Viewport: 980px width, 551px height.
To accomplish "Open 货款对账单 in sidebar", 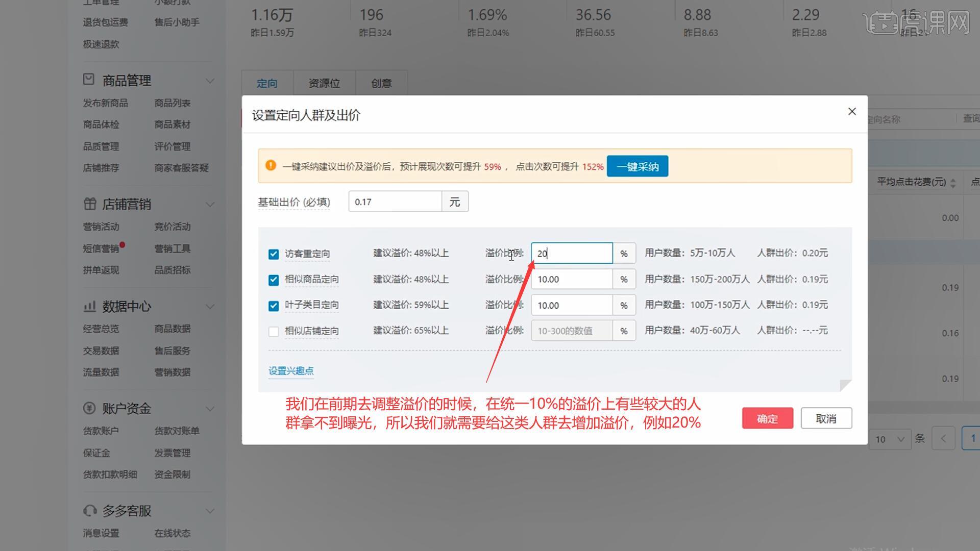I will point(177,431).
